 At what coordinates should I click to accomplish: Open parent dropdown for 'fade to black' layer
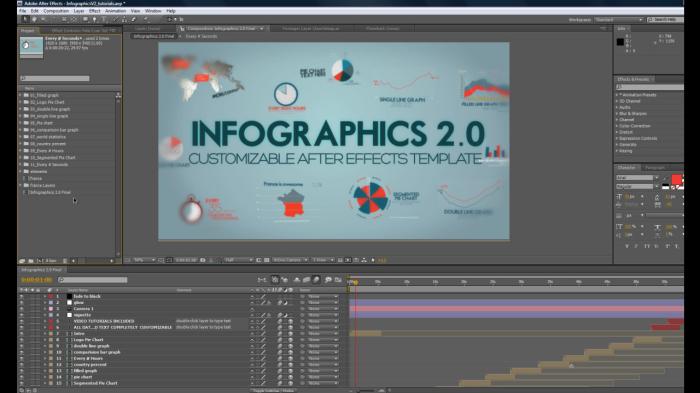point(322,297)
